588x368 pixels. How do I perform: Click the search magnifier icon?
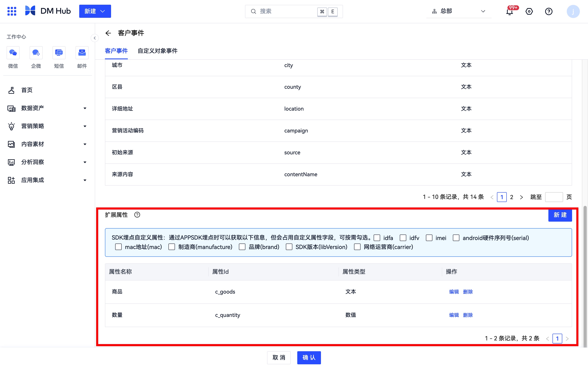(253, 11)
